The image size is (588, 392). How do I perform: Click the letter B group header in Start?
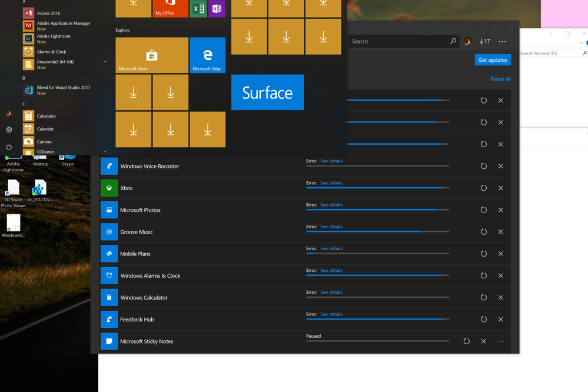(24, 78)
